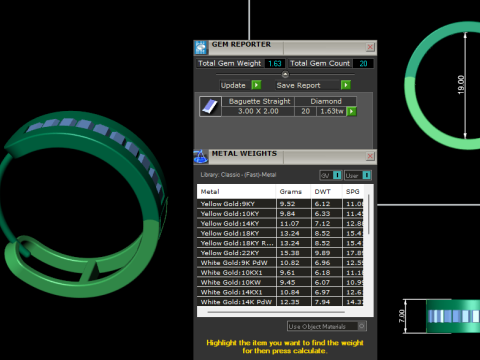Click the green arrow next to Save Report
The height and width of the screenshot is (360, 480).
coord(346,85)
